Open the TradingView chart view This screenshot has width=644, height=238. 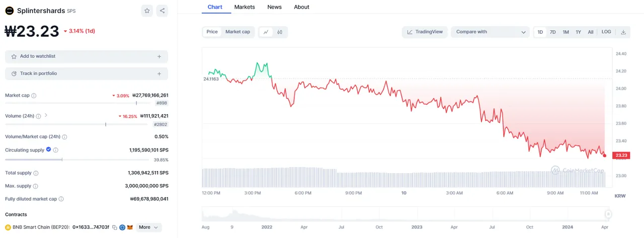coord(425,32)
